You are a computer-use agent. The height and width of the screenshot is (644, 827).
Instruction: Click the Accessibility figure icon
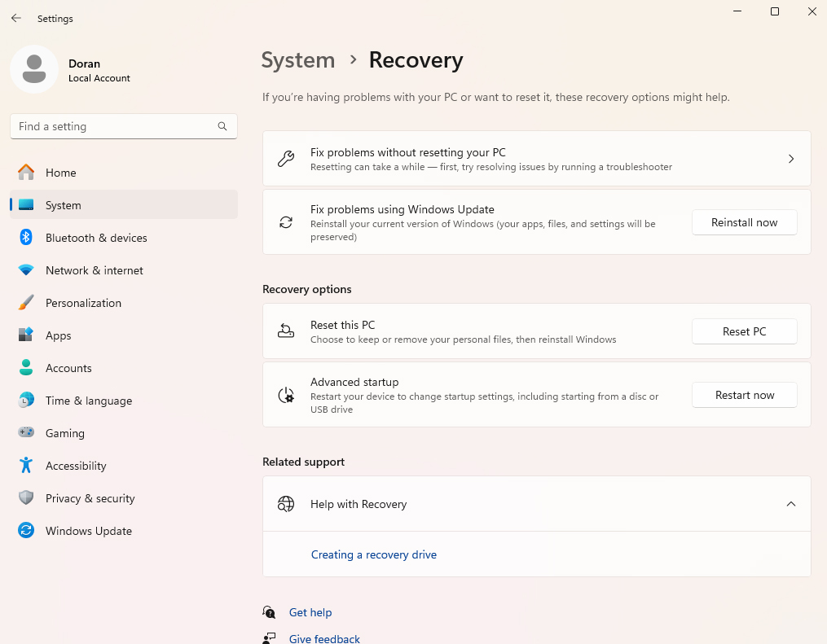coord(26,466)
